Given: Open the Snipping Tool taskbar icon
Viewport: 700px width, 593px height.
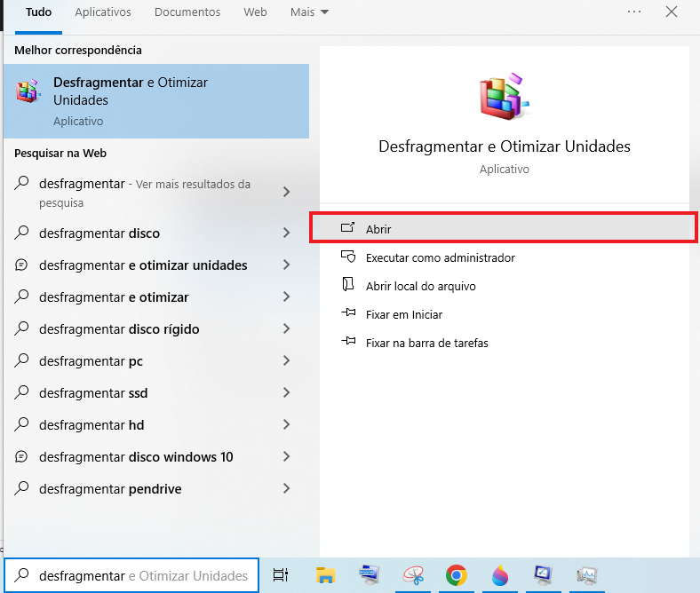Looking at the screenshot, I should [413, 575].
